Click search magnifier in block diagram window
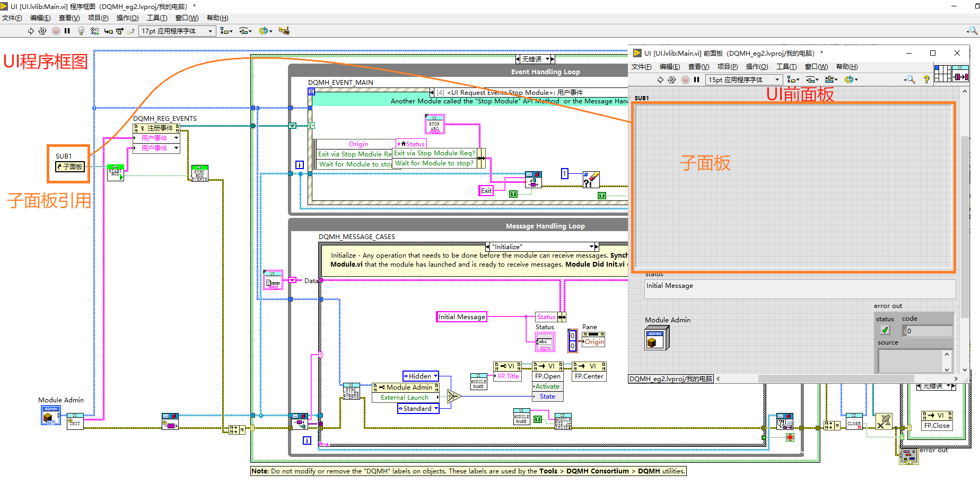 (x=973, y=31)
